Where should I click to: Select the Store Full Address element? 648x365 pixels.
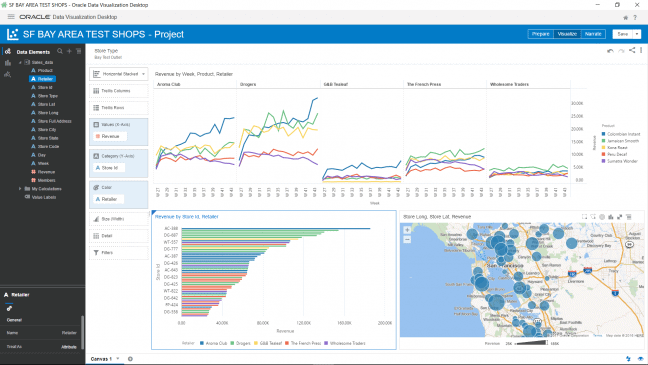tap(55, 121)
